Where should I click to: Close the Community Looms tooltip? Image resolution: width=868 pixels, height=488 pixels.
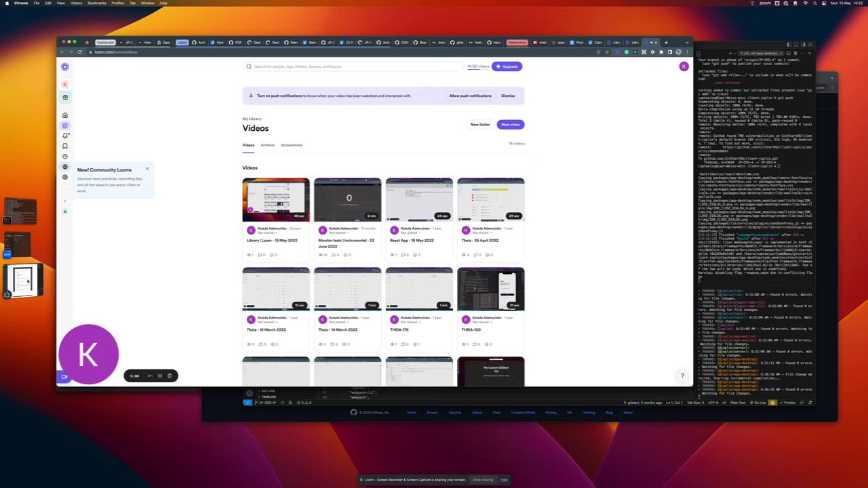[x=147, y=169]
